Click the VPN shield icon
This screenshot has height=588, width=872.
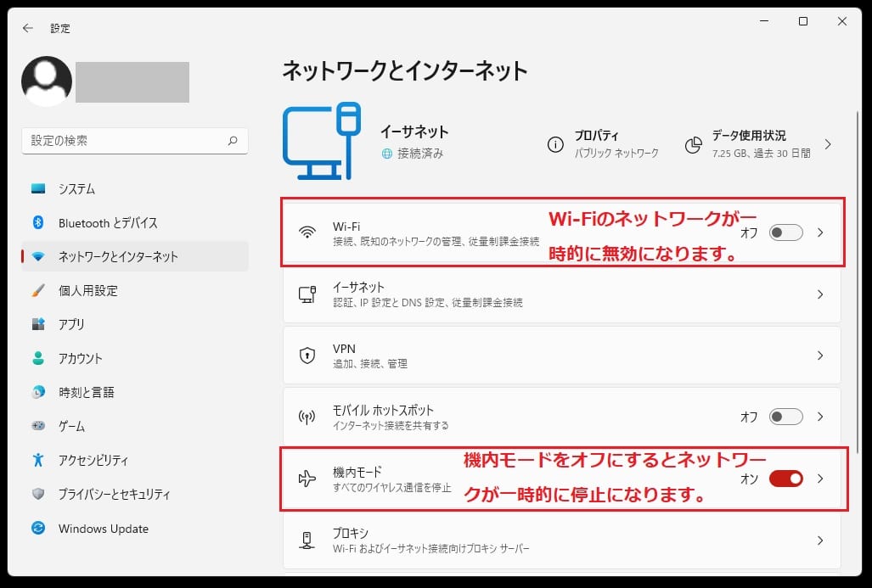307,356
